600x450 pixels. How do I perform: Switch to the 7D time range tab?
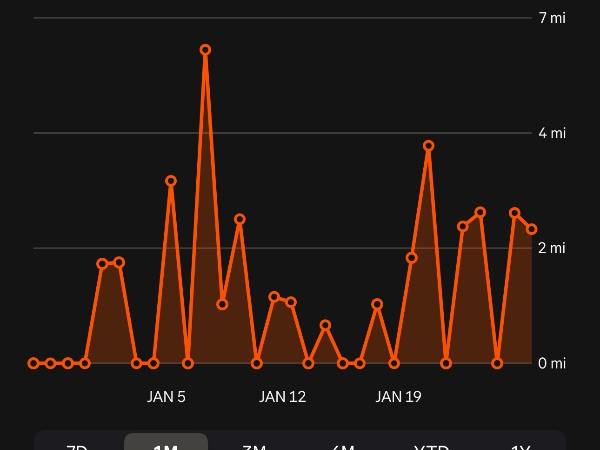point(77,444)
